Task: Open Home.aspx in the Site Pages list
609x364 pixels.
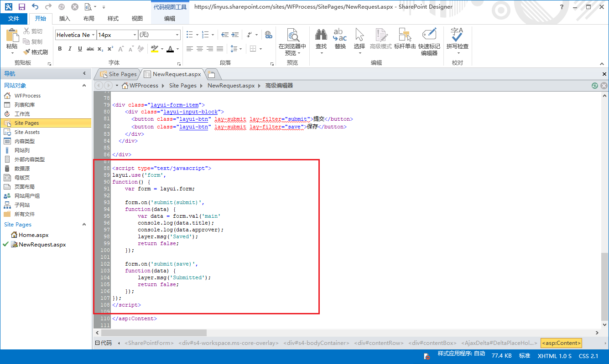Action: tap(33, 235)
